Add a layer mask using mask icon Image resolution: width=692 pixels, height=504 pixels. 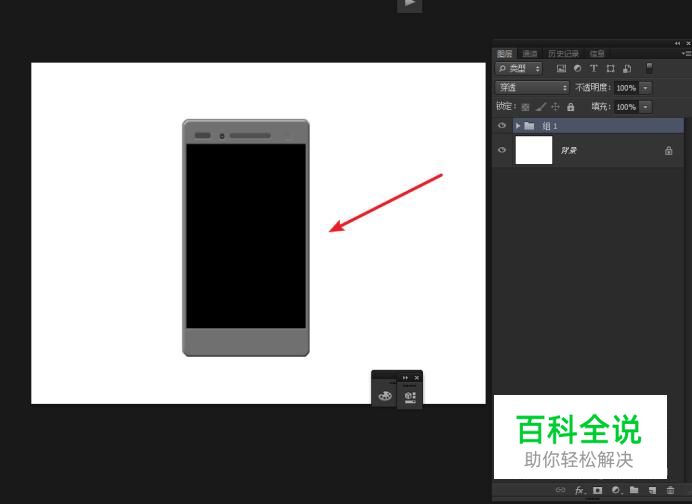(x=597, y=490)
